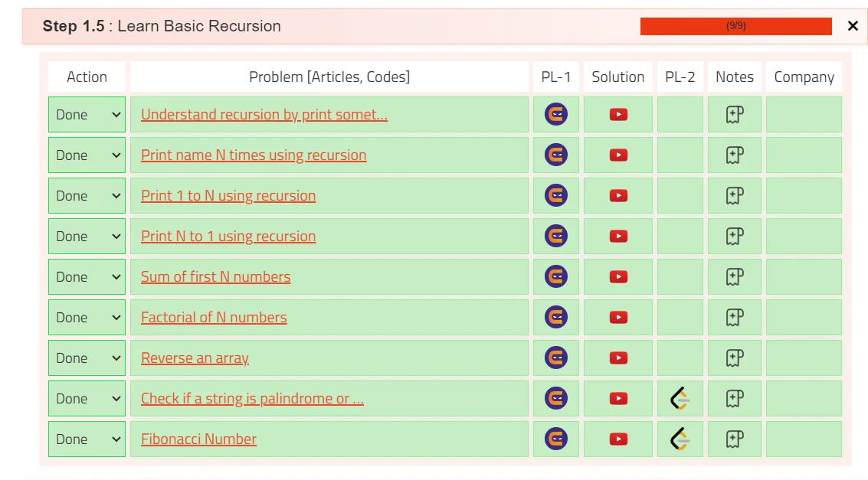Open LeetCode link for Fibonacci Number
Screen dimensions: 868x480
[680, 439]
